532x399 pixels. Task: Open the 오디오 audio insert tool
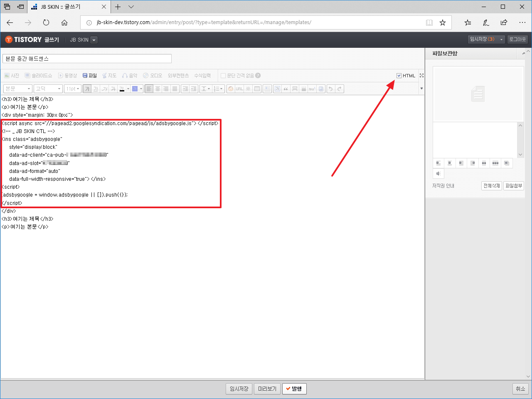(x=153, y=76)
